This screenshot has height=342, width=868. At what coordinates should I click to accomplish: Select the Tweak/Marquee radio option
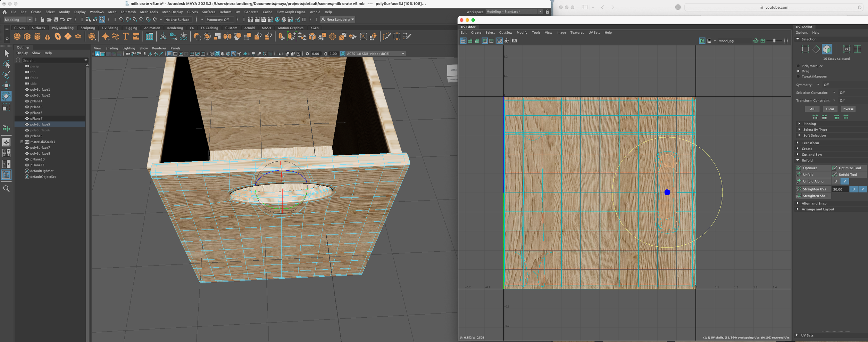coord(798,76)
